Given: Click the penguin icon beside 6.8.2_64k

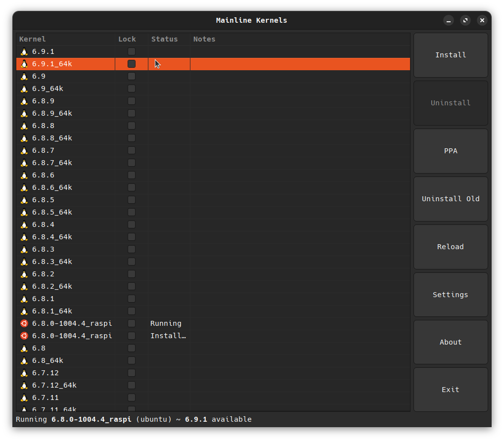Looking at the screenshot, I should [x=24, y=287].
